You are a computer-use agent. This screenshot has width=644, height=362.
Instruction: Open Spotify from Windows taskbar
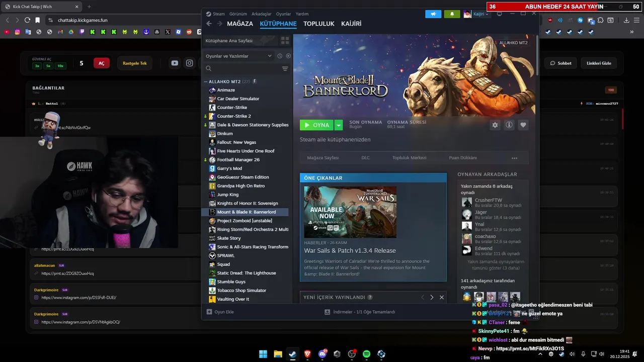(x=367, y=354)
